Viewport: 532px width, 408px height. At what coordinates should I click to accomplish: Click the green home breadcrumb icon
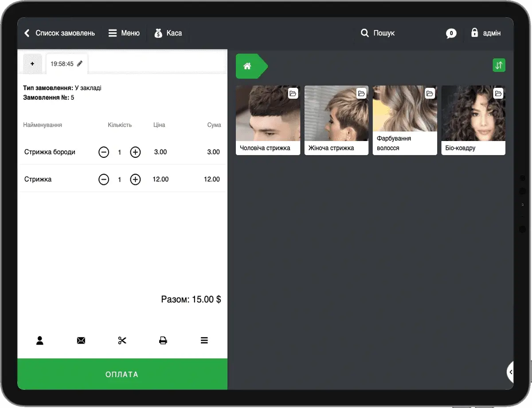[247, 66]
